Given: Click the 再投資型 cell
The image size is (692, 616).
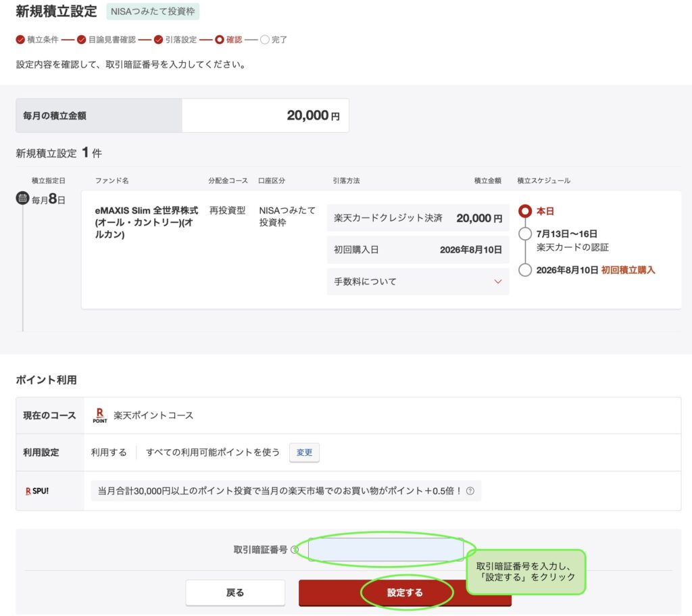Looking at the screenshot, I should 227,211.
